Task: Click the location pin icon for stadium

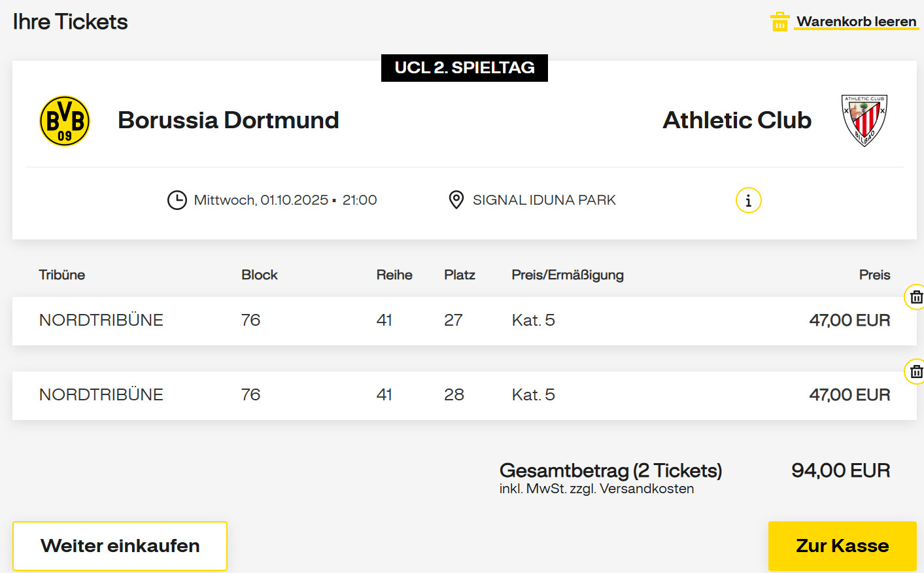Action: [456, 200]
